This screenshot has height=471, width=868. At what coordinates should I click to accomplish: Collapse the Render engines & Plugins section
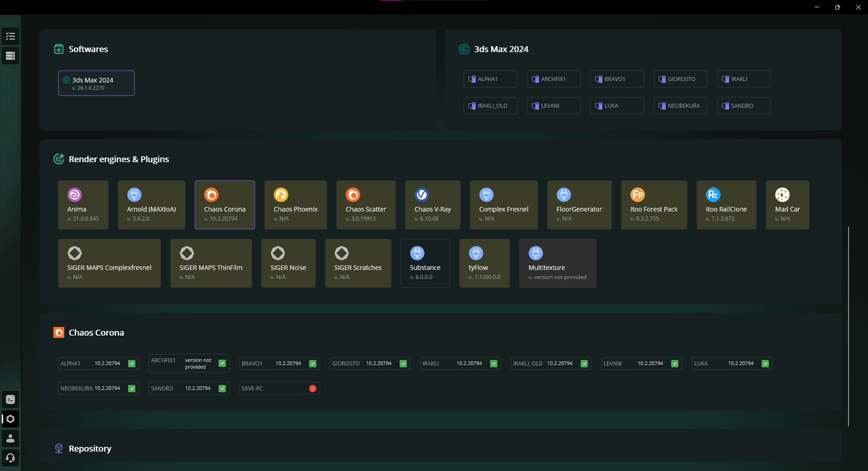pyautogui.click(x=119, y=159)
